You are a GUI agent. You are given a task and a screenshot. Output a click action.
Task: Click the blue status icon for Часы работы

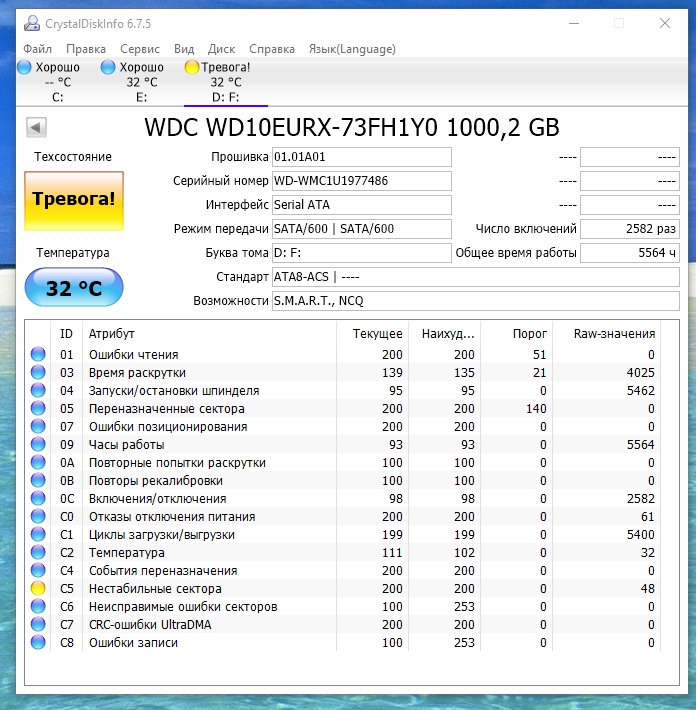(39, 445)
